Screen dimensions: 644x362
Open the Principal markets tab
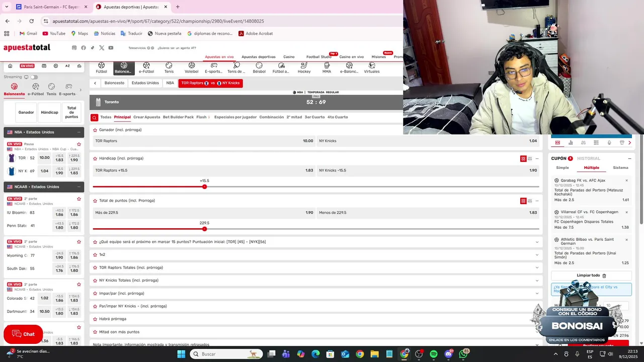pyautogui.click(x=122, y=117)
